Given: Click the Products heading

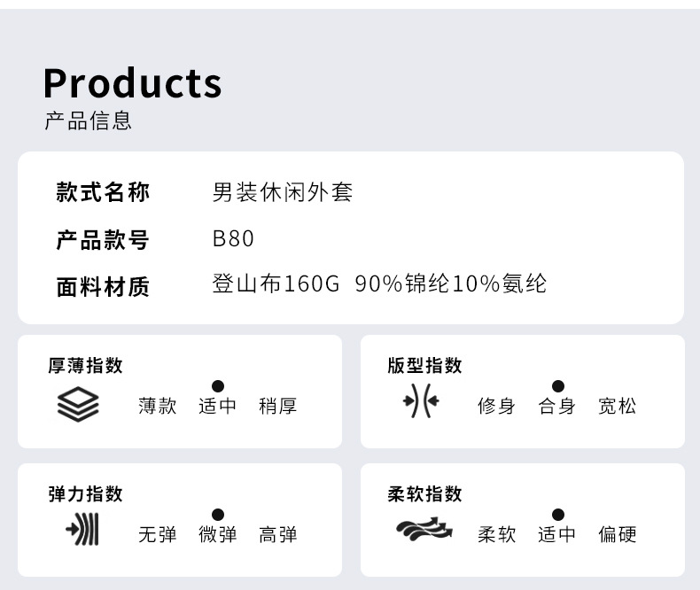Looking at the screenshot, I should coord(133,83).
